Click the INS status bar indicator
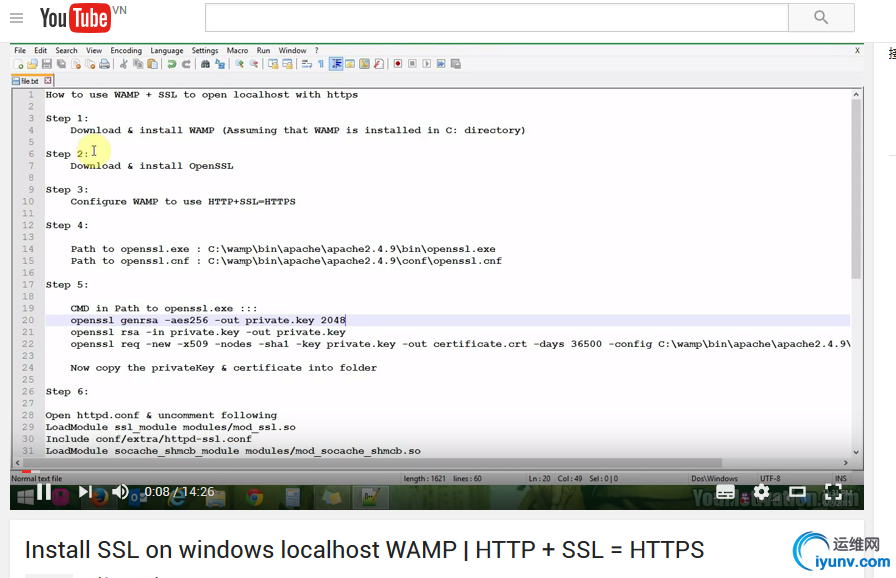The width and height of the screenshot is (896, 578). coord(841,479)
